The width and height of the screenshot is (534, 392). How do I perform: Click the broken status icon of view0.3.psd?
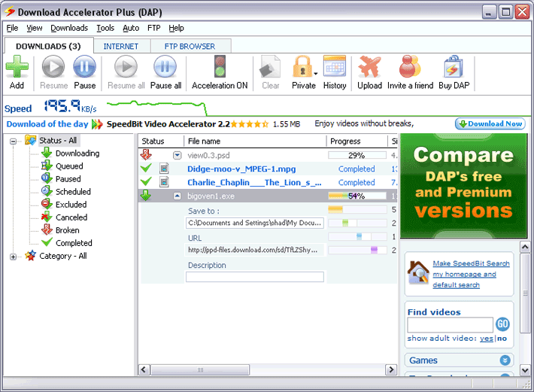click(x=146, y=155)
